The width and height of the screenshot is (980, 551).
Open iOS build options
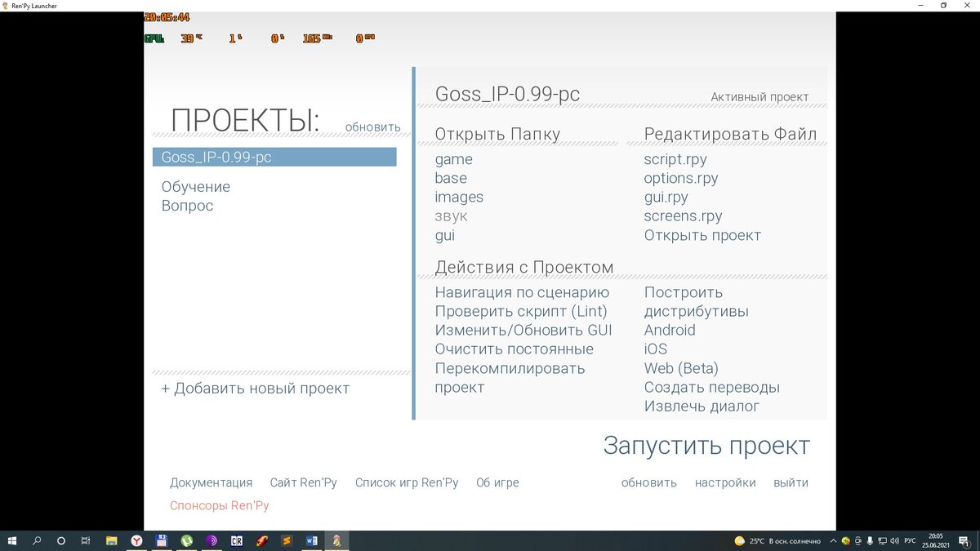pyautogui.click(x=656, y=349)
